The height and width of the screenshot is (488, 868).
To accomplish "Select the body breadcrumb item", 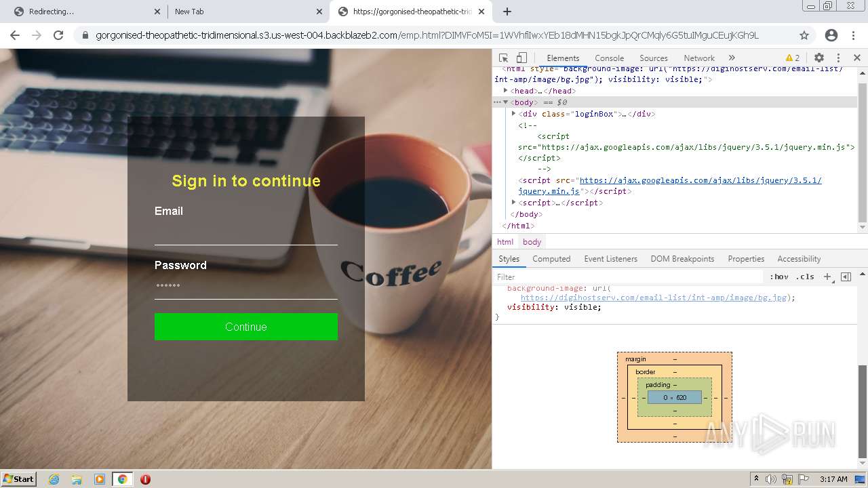I will [x=532, y=242].
